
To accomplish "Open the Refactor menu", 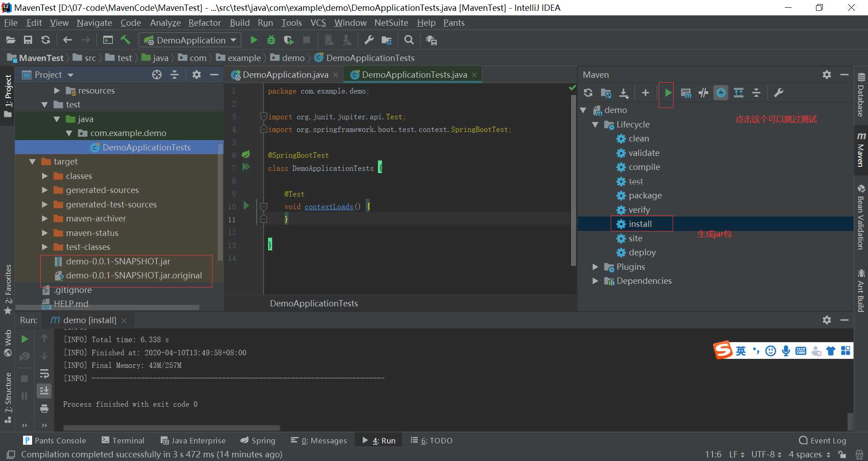I will tap(205, 23).
